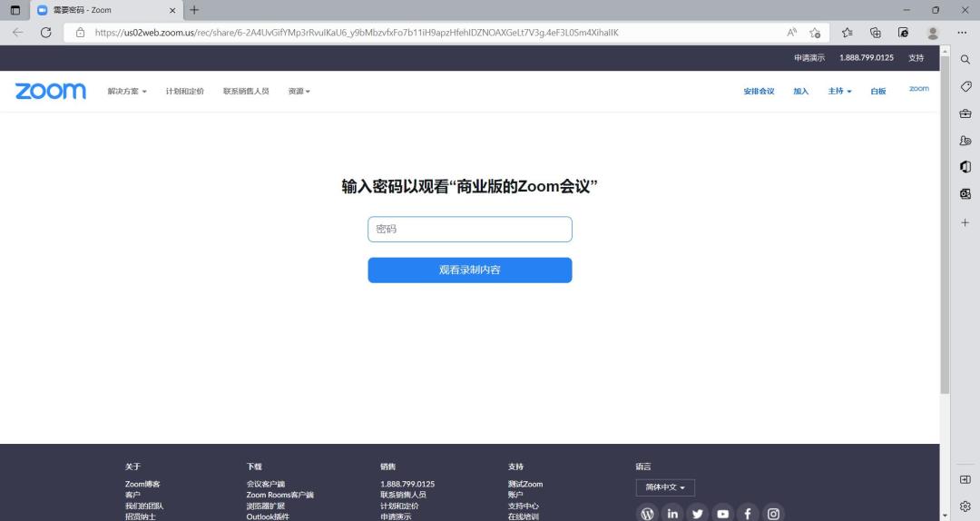Open the Zoom Rooms客户端 footer link
The height and width of the screenshot is (521, 980).
(280, 495)
